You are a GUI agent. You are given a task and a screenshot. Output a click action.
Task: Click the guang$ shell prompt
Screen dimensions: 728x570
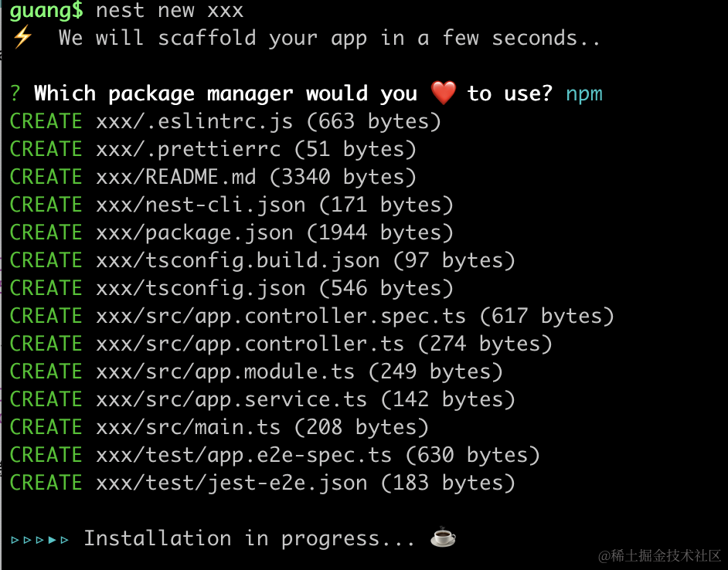46,11
